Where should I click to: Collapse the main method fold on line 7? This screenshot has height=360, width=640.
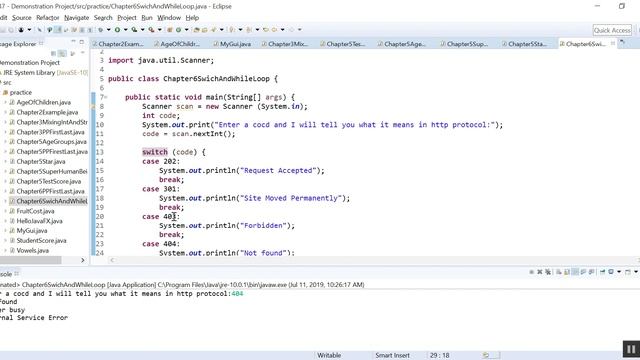[x=105, y=97]
